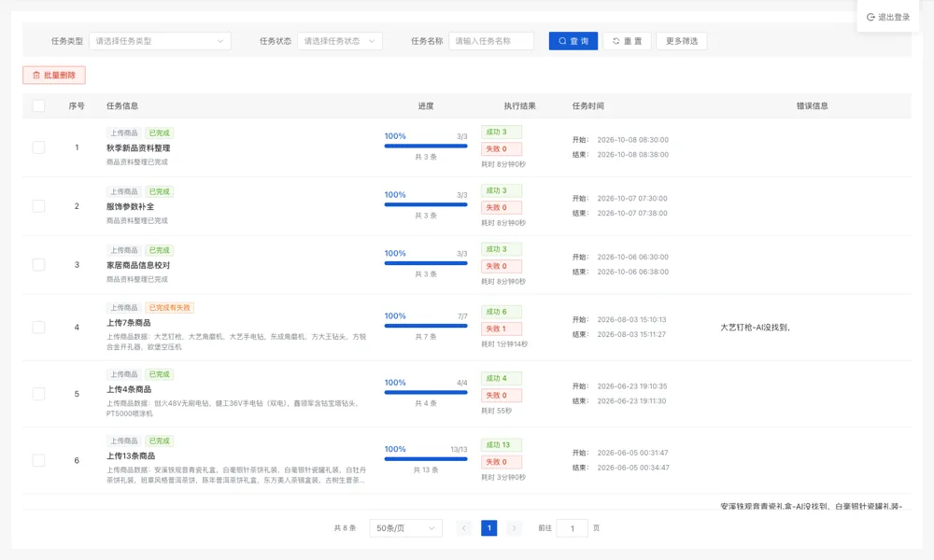The height and width of the screenshot is (560, 934).
Task: Click the logout icon beside 退出登录
Action: pos(870,17)
